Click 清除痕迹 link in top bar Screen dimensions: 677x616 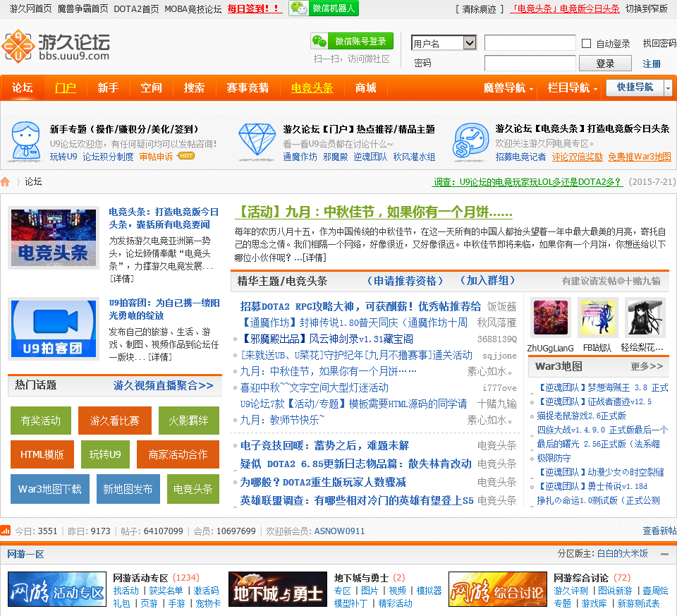(480, 8)
